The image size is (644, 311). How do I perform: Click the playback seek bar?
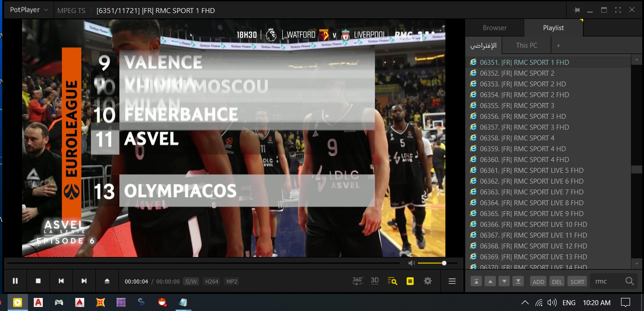[x=203, y=263]
